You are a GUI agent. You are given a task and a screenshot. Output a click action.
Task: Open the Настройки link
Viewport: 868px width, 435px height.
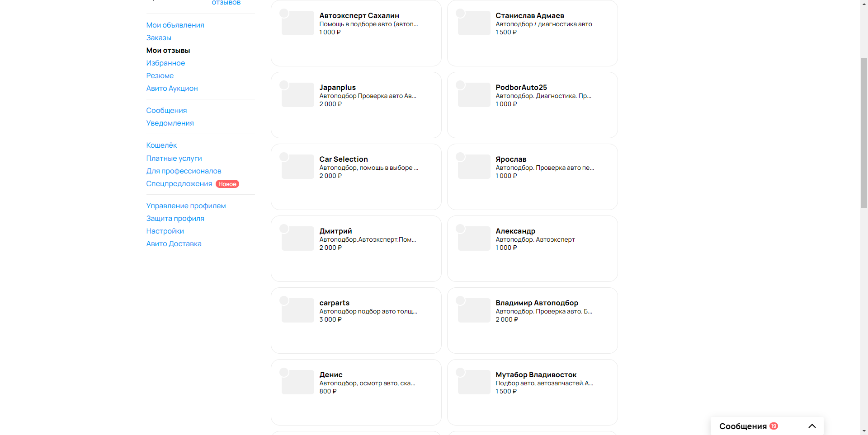(x=165, y=231)
